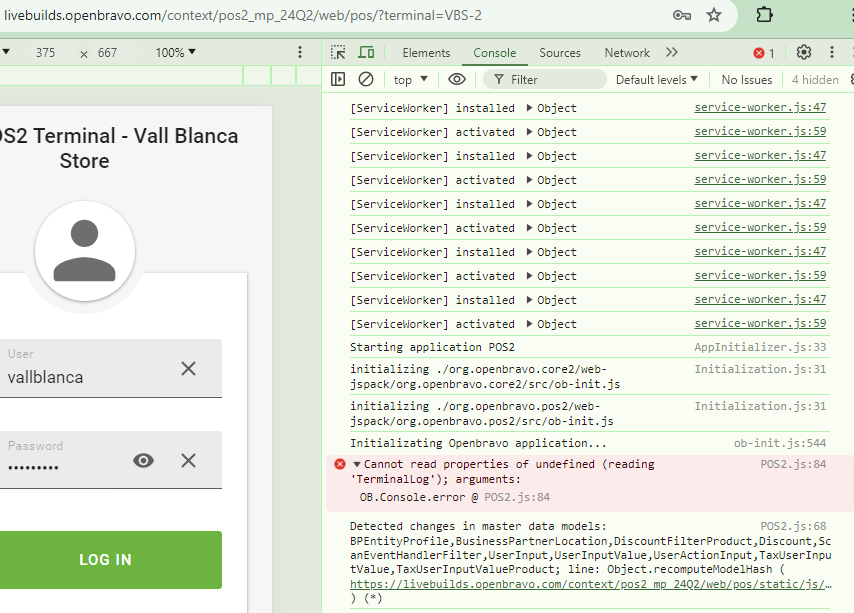Open Initialization.js:31 link for pos2 row
The height and width of the screenshot is (613, 854).
(760, 406)
